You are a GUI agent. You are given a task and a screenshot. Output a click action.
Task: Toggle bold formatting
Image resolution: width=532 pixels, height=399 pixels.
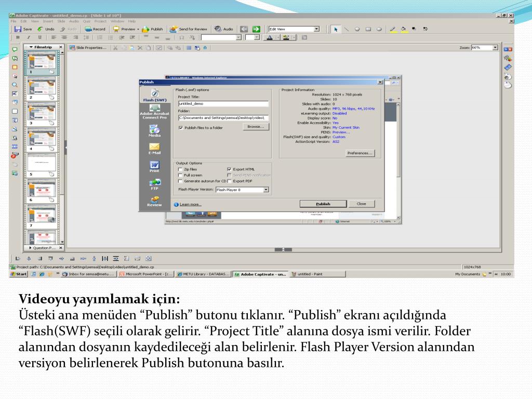pyautogui.click(x=18, y=37)
